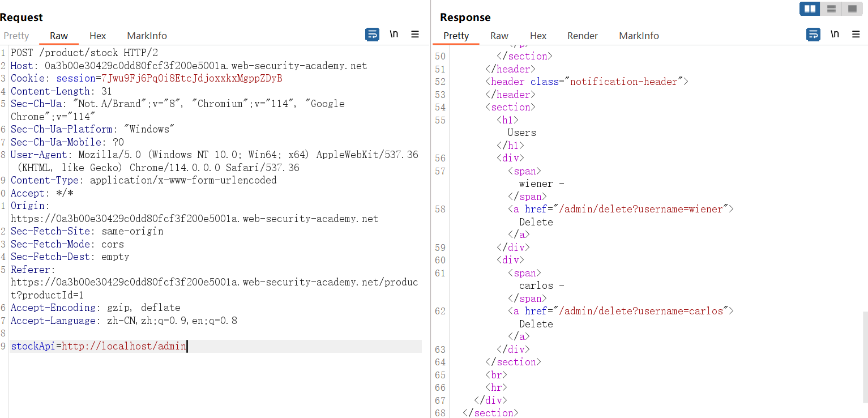Image resolution: width=868 pixels, height=418 pixels.
Task: Open the Response Render tab
Action: [x=583, y=36]
